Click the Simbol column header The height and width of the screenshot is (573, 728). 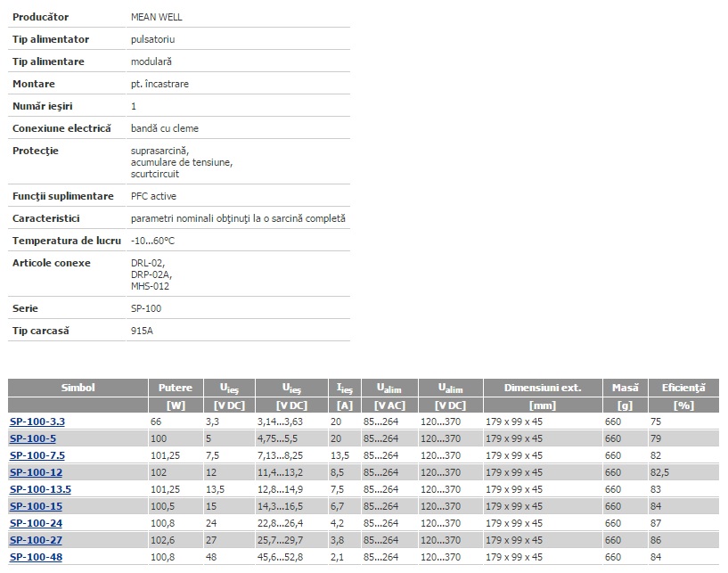[x=78, y=388]
